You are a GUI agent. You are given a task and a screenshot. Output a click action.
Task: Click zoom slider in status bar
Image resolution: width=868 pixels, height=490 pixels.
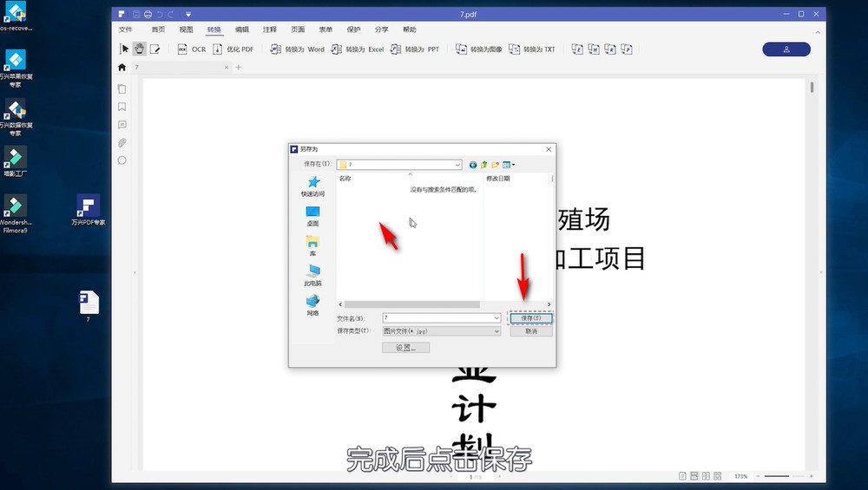pyautogui.click(x=785, y=476)
